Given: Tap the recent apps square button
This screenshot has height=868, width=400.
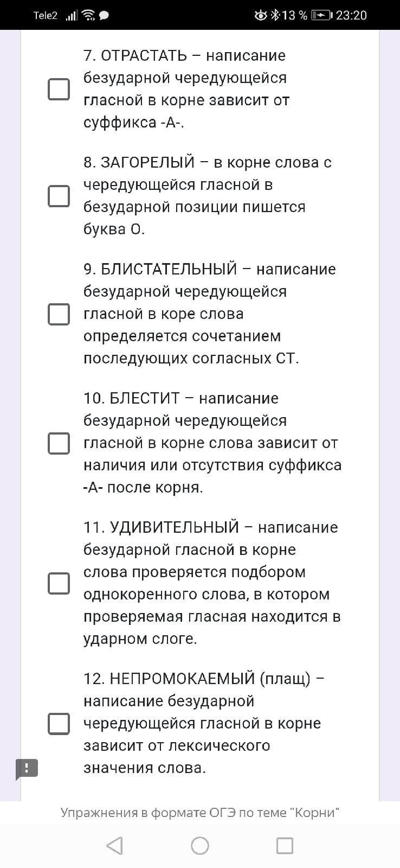Looking at the screenshot, I should click(285, 845).
